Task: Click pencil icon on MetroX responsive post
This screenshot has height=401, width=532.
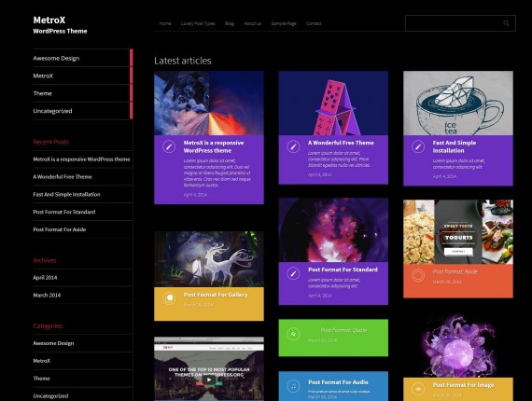Action: 169,146
